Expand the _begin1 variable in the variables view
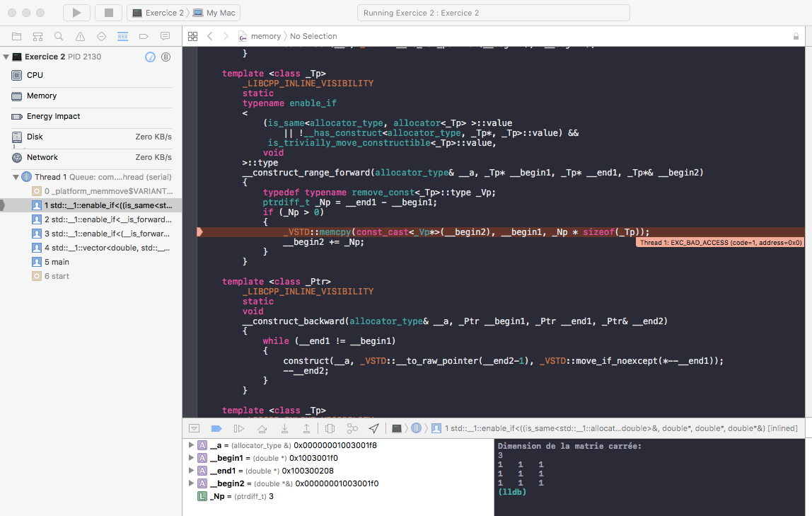The height and width of the screenshot is (516, 812). 191,458
